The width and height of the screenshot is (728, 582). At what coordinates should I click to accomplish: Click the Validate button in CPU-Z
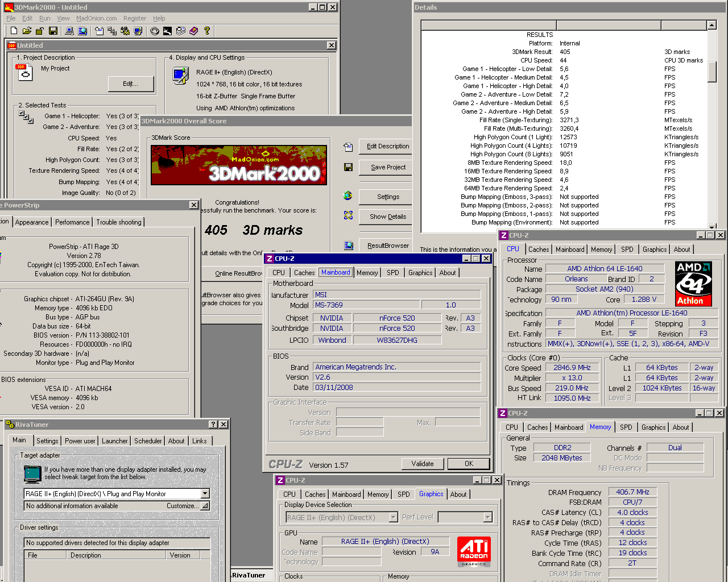(x=423, y=464)
